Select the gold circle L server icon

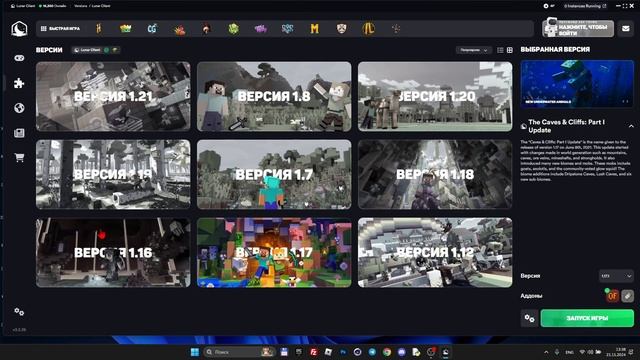point(368,29)
